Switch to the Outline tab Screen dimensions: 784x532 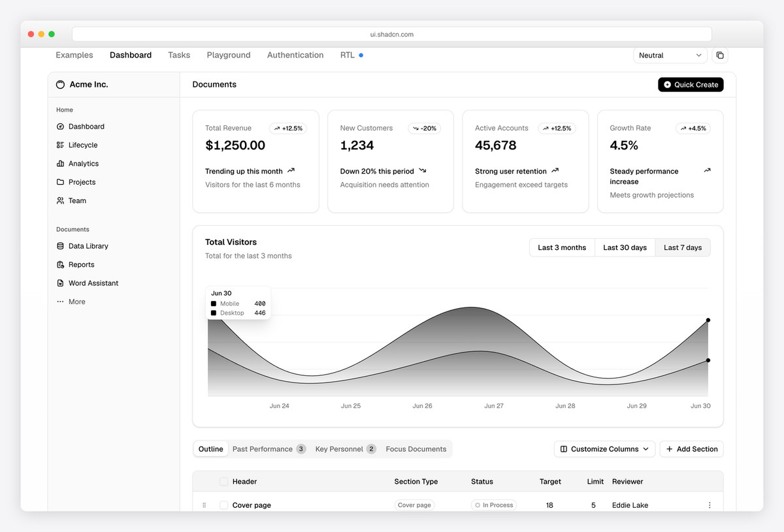[x=211, y=449]
